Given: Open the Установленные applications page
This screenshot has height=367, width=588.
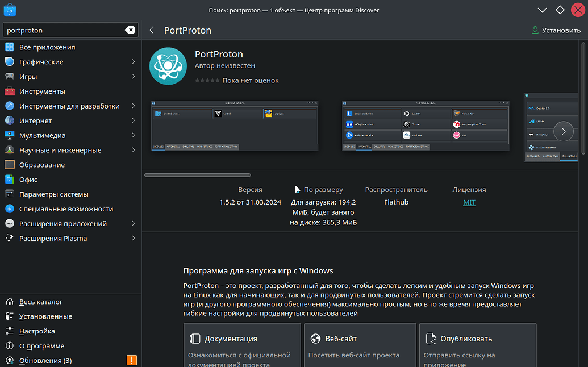Looking at the screenshot, I should 70,316.
